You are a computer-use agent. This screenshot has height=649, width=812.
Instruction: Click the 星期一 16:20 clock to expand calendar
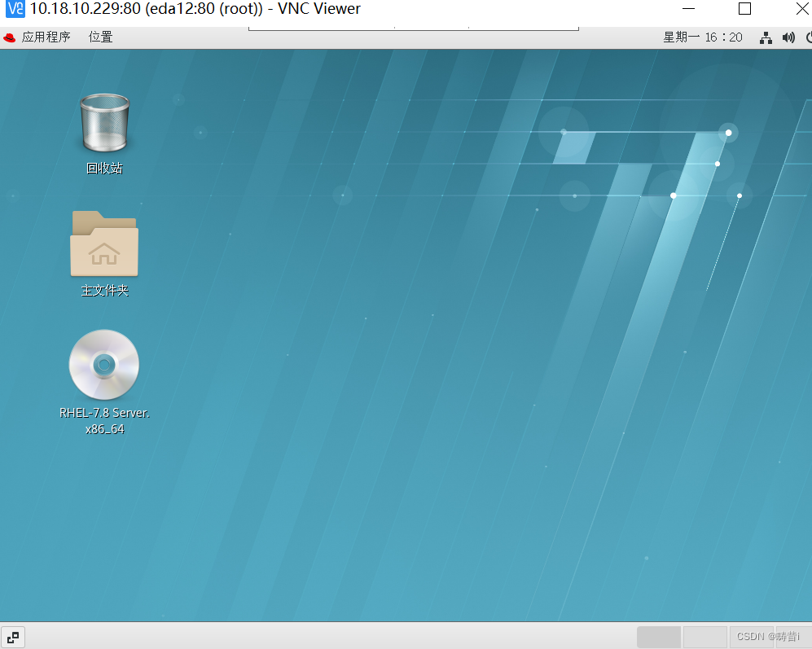pyautogui.click(x=702, y=37)
